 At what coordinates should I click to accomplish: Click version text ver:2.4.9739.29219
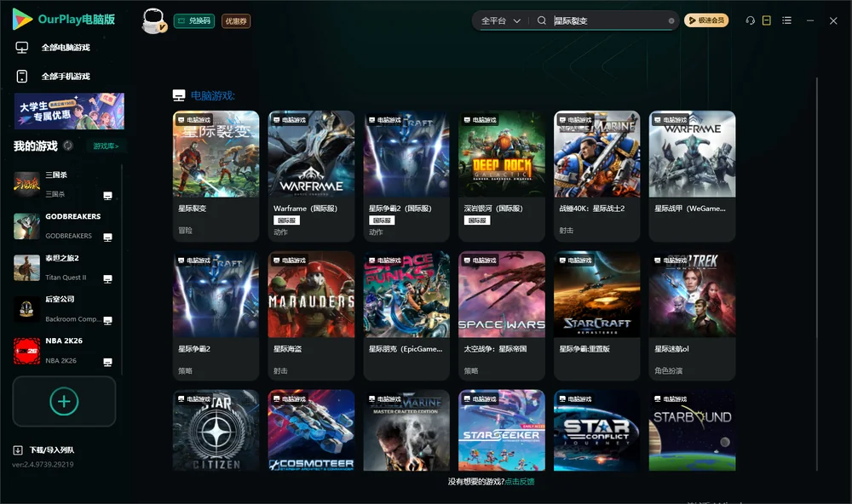[43, 465]
